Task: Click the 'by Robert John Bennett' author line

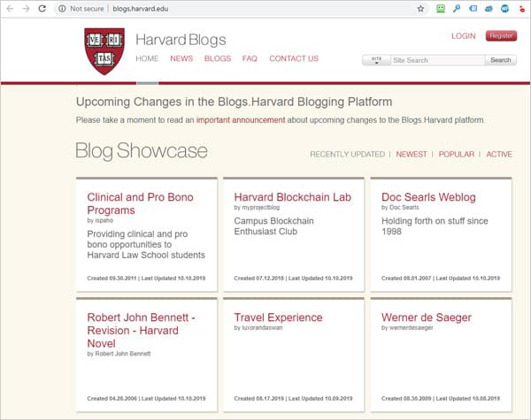Action: [119, 354]
